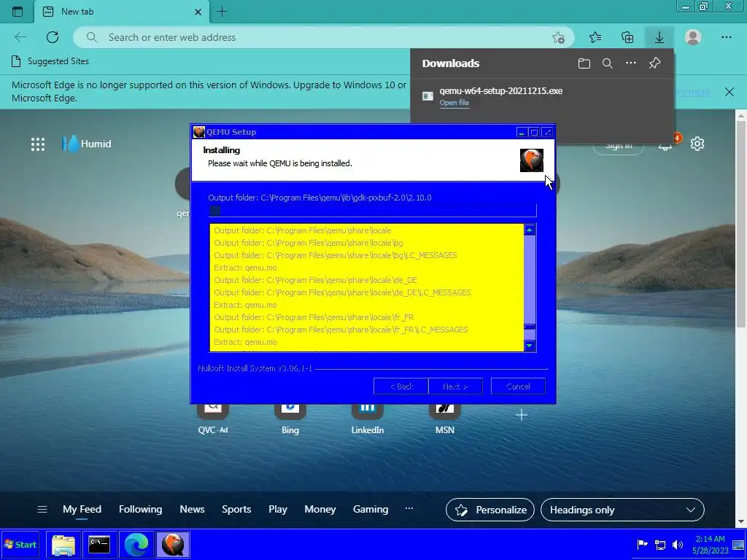Add this page to favorites star icon
This screenshot has height=560, width=747.
coord(558,38)
